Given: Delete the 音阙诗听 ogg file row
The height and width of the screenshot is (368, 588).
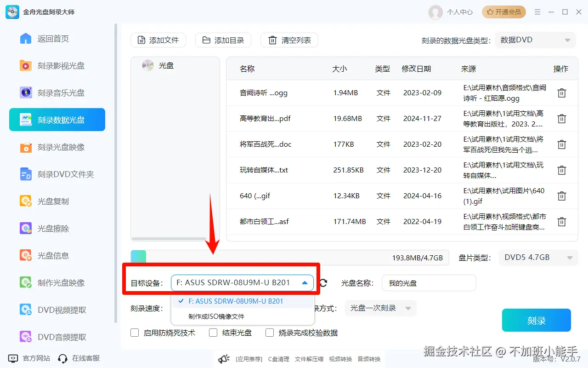Looking at the screenshot, I should [561, 93].
